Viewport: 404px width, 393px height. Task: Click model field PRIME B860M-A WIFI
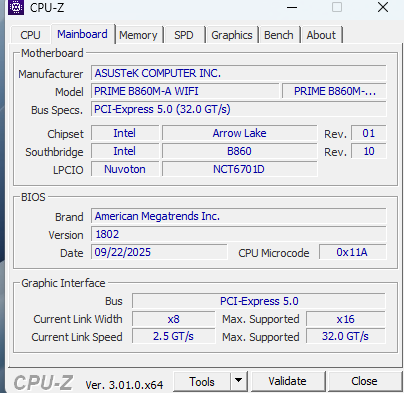pos(185,91)
